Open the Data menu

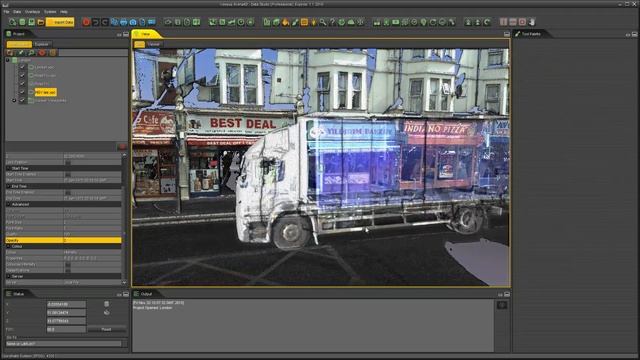tap(17, 12)
